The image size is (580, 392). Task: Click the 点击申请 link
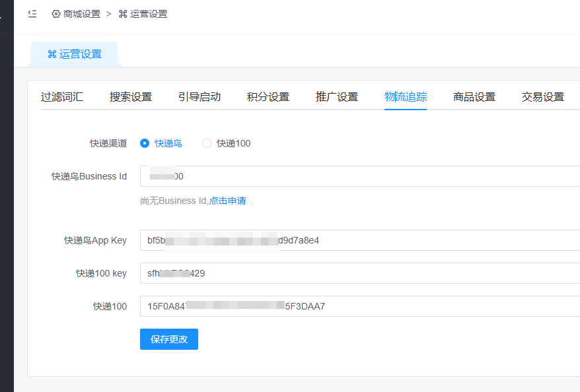coord(227,201)
